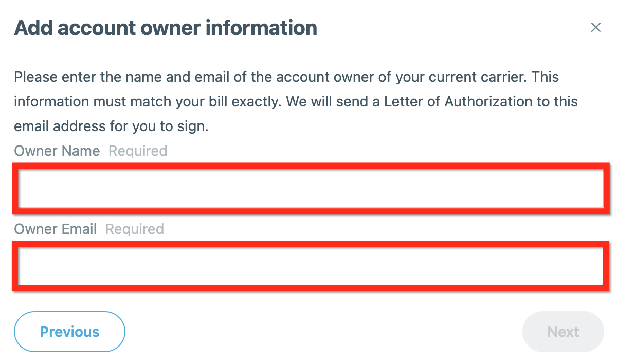Click Required text beside Owner Email

(x=135, y=229)
